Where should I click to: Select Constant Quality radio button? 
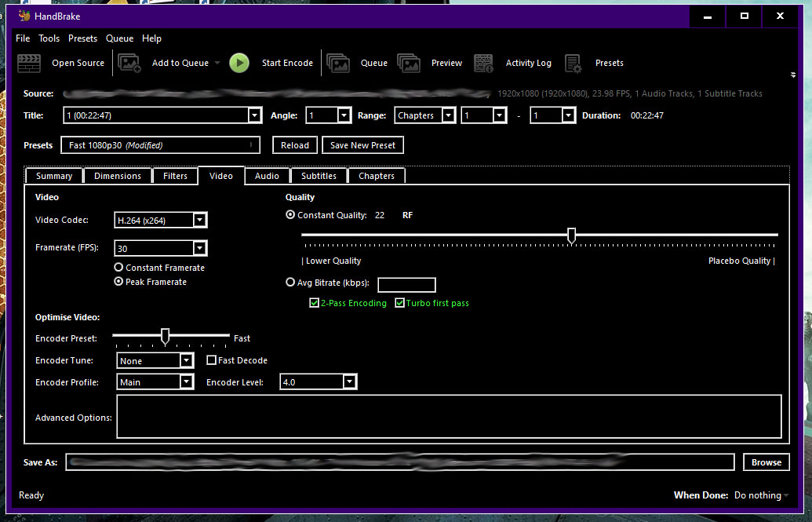[290, 214]
